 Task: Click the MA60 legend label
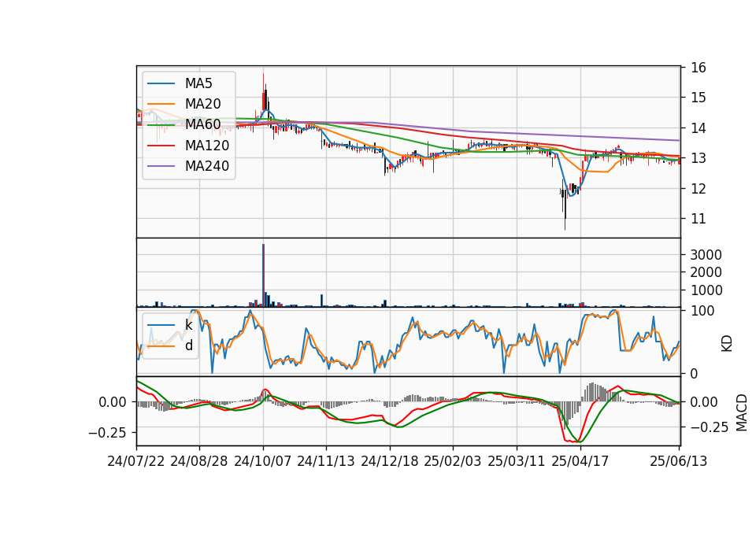(203, 124)
